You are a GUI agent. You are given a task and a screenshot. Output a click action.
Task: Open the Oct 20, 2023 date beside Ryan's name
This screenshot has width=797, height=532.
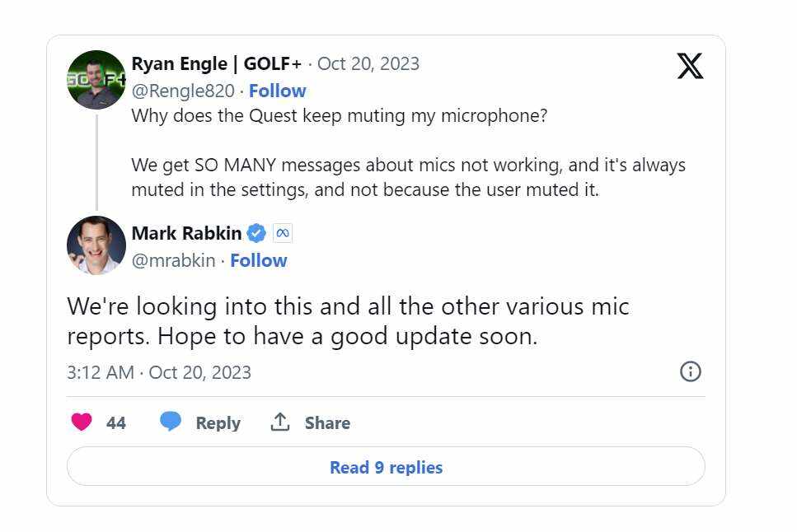(368, 63)
